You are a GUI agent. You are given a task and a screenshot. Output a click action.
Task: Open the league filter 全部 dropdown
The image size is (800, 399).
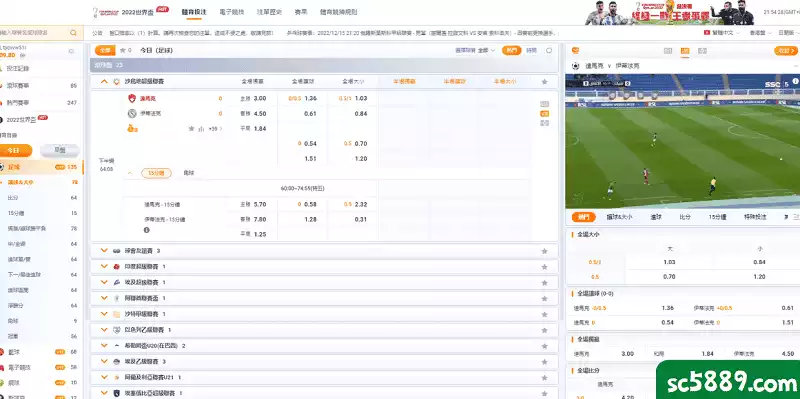point(485,51)
